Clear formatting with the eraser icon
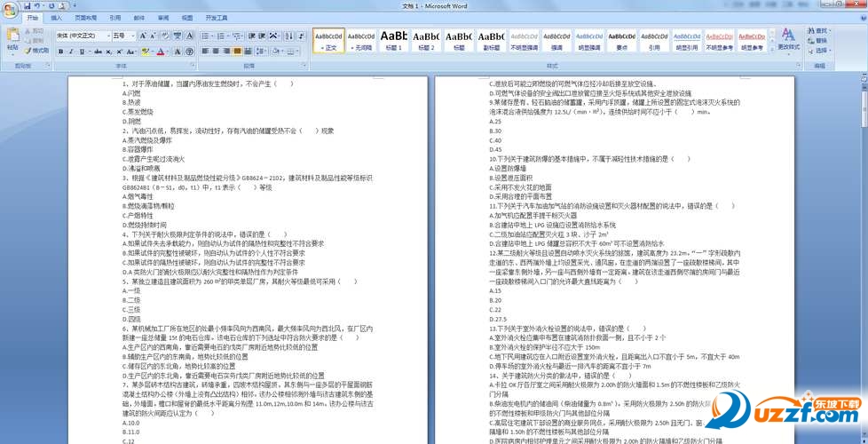This screenshot has width=868, height=444. point(165,36)
